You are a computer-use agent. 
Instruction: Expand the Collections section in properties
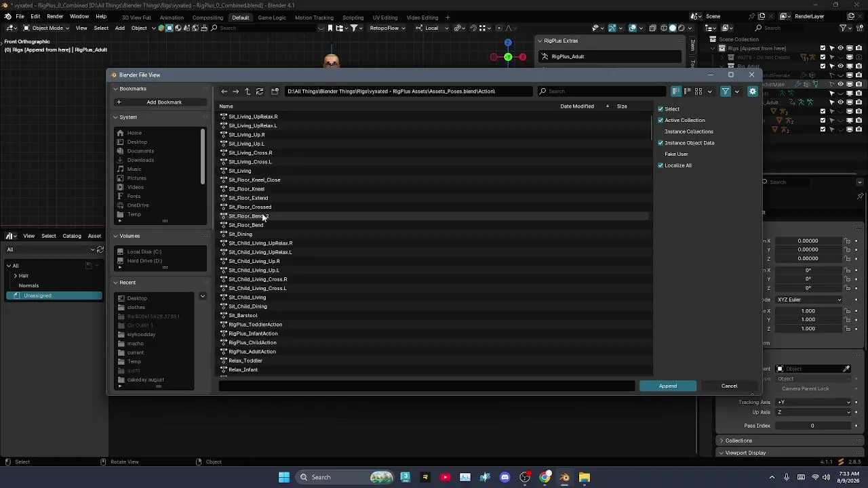point(722,441)
